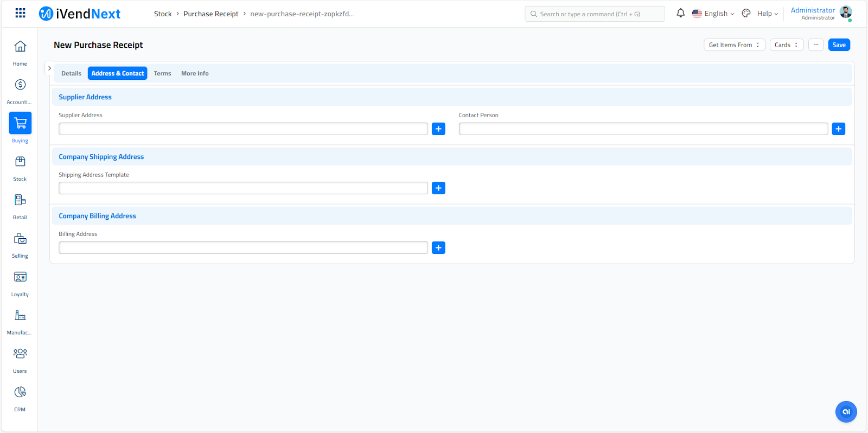
Task: Click the Billing Address input field
Action: pyautogui.click(x=243, y=248)
